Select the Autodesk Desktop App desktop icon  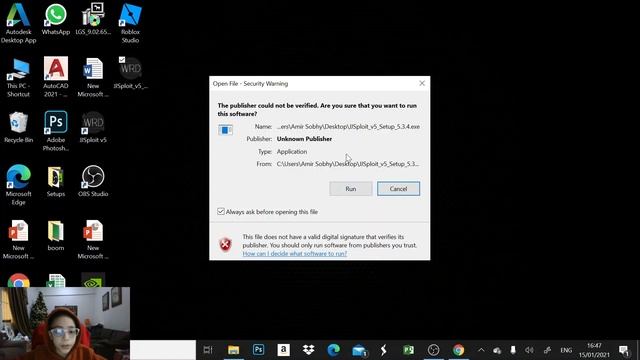click(18, 23)
